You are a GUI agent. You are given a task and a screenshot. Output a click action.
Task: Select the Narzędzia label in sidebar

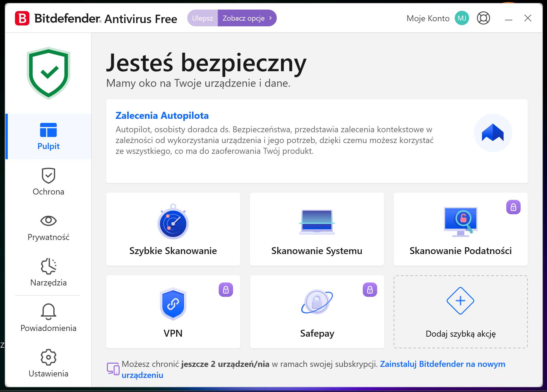(48, 282)
